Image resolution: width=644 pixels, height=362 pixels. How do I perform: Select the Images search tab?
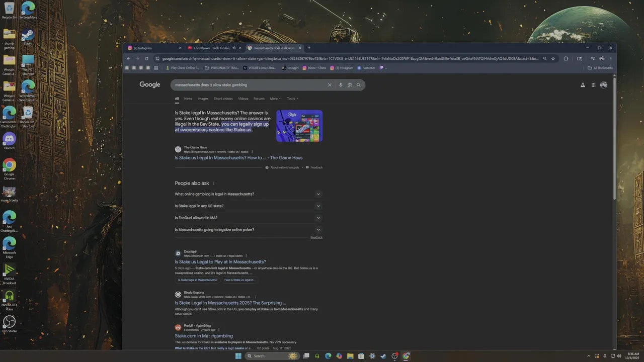pos(203,99)
